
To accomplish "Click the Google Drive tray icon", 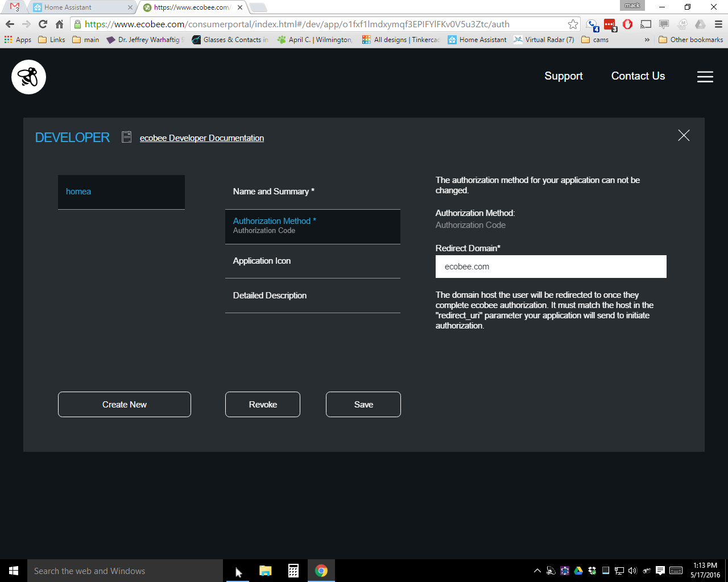I will 578,571.
